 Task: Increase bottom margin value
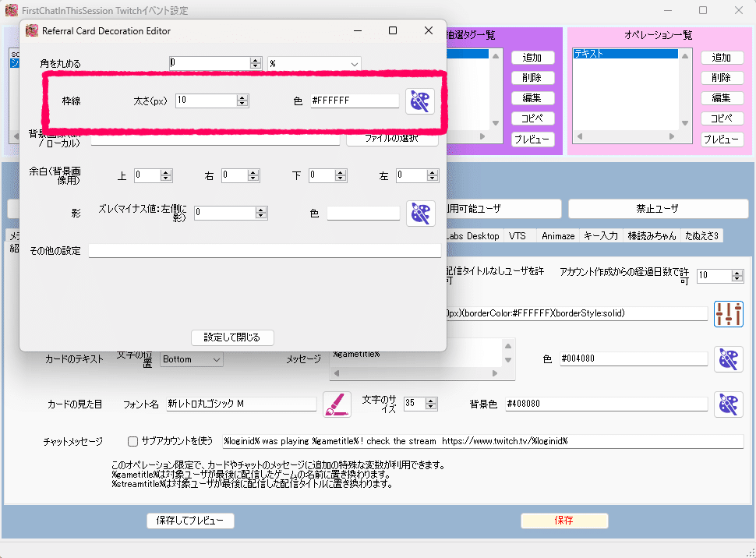[341, 173]
